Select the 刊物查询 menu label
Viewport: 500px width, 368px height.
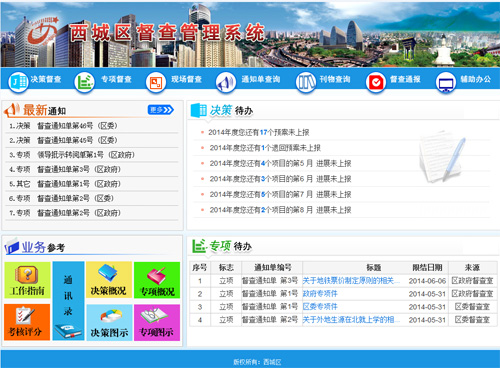click(335, 79)
